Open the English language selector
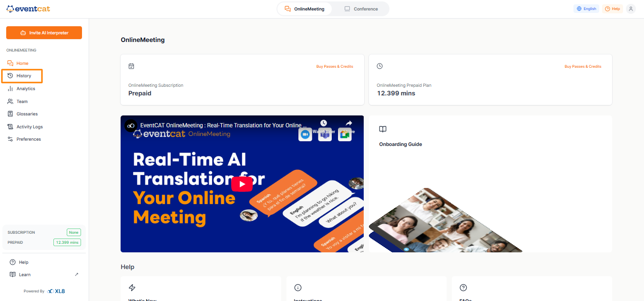This screenshot has height=301, width=644. tap(586, 9)
